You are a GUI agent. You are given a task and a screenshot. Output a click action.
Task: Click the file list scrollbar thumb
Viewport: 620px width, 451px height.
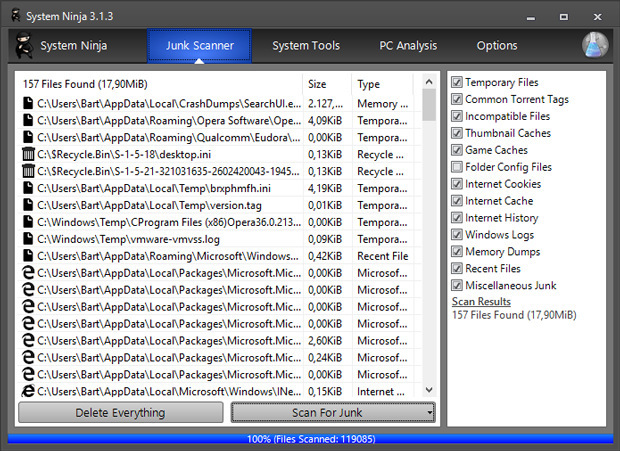point(429,105)
